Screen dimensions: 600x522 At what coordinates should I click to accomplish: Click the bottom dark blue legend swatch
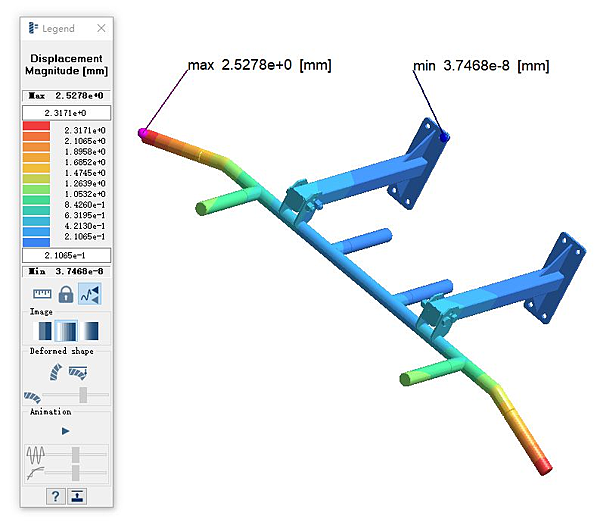coord(36,242)
